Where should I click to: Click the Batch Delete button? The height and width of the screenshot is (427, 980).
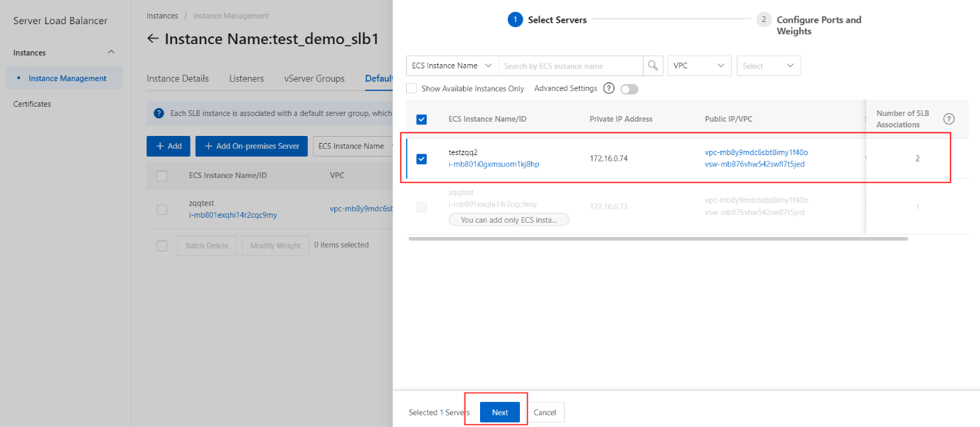pos(207,246)
